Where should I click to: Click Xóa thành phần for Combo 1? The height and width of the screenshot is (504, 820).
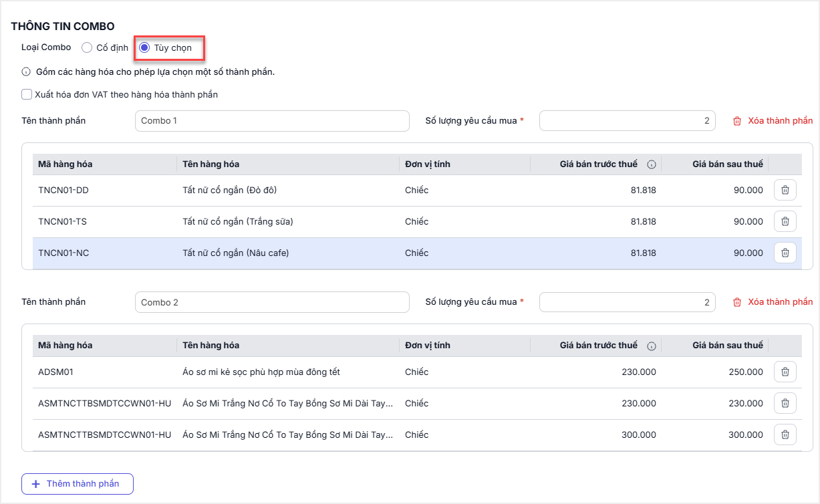(x=773, y=121)
